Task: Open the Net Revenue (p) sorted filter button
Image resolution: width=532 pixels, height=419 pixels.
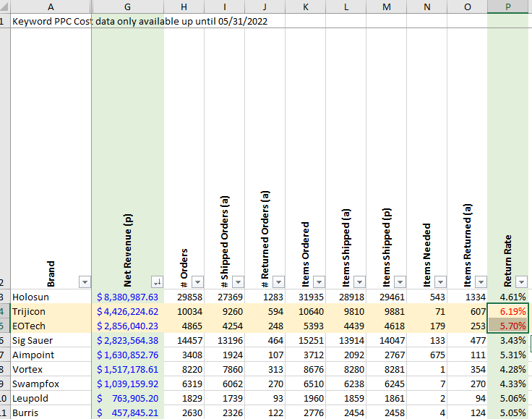Action: (157, 282)
